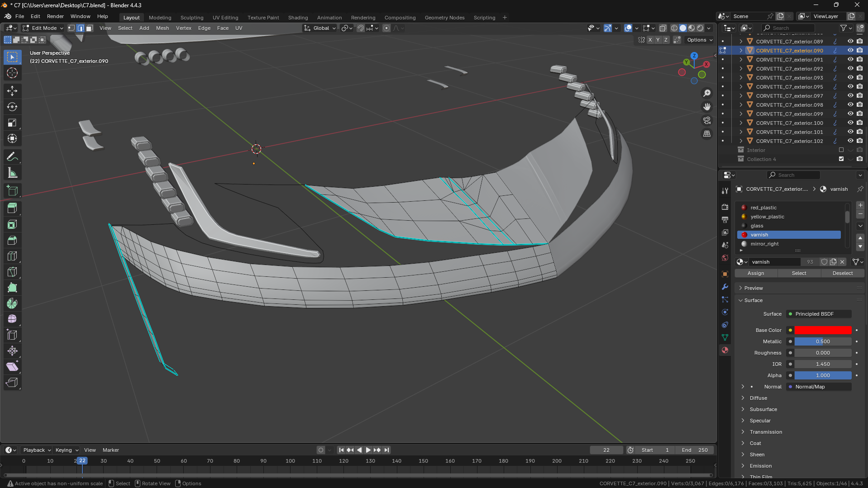Image resolution: width=868 pixels, height=488 pixels.
Task: Select the Measure tool
Action: 12,173
